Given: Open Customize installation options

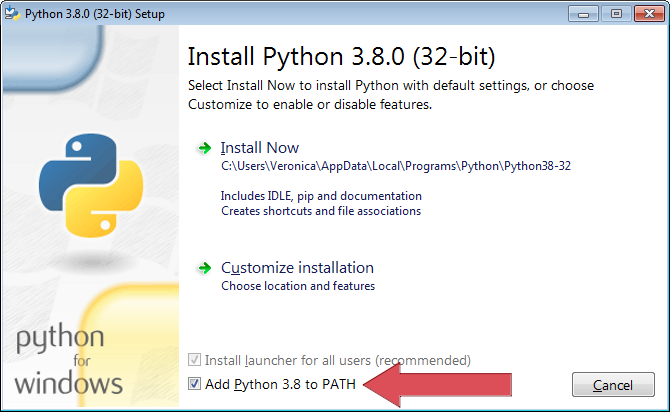Looking at the screenshot, I should click(x=297, y=268).
